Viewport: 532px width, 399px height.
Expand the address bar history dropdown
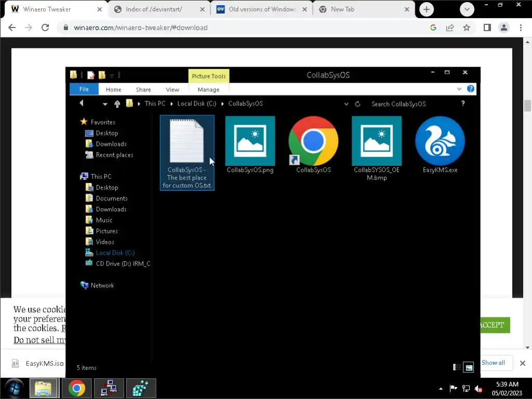[x=347, y=104]
